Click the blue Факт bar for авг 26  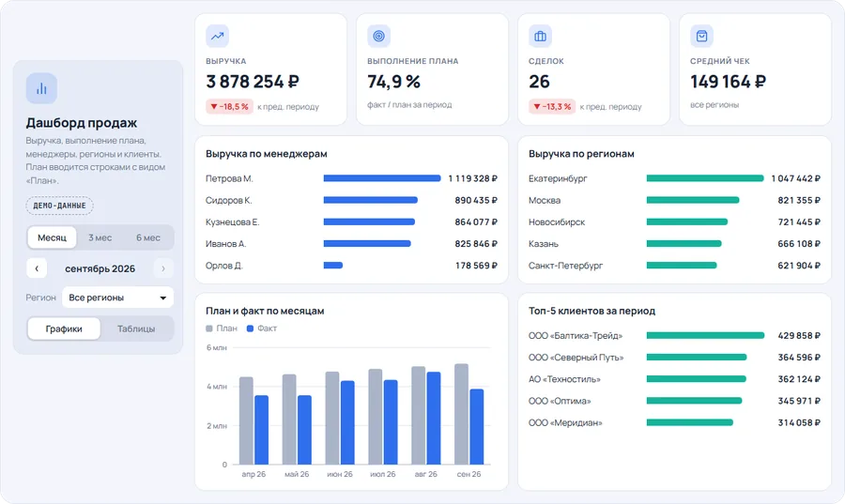pyautogui.click(x=433, y=418)
